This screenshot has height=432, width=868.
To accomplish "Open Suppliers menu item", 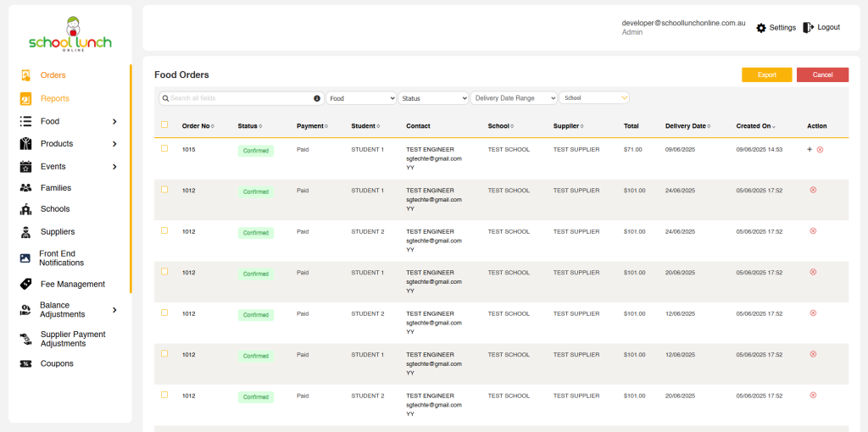I will pyautogui.click(x=58, y=232).
